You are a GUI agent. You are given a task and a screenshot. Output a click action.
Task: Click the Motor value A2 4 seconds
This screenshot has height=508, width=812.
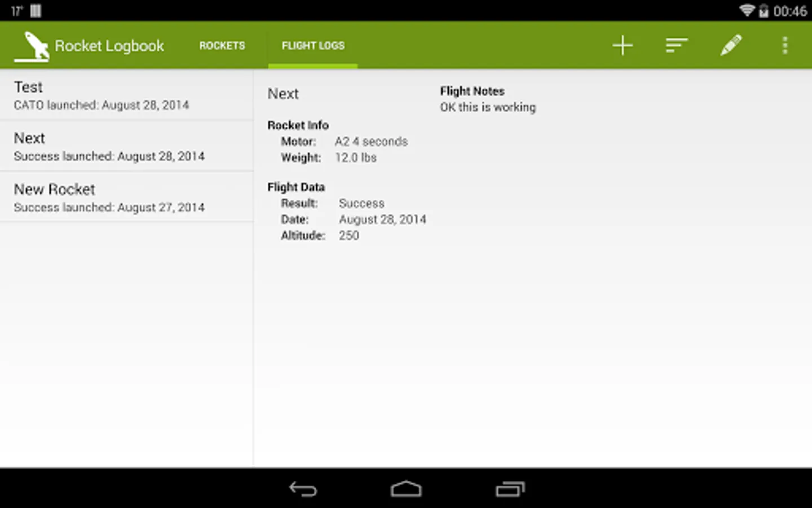tap(371, 141)
